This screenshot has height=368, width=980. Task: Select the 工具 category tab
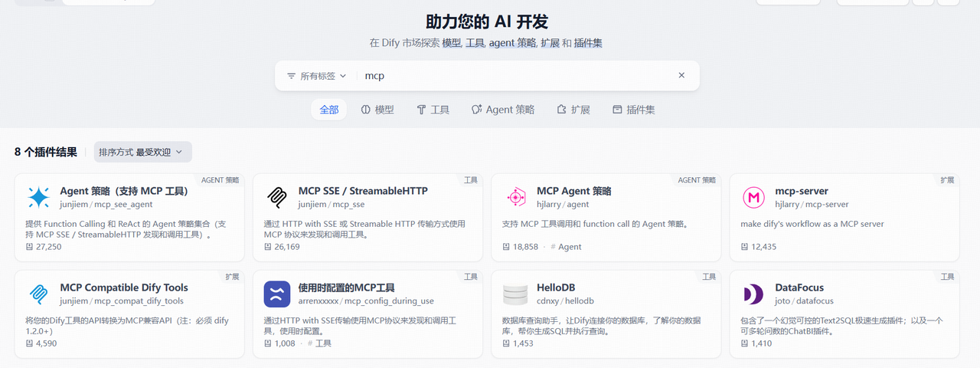[x=433, y=110]
